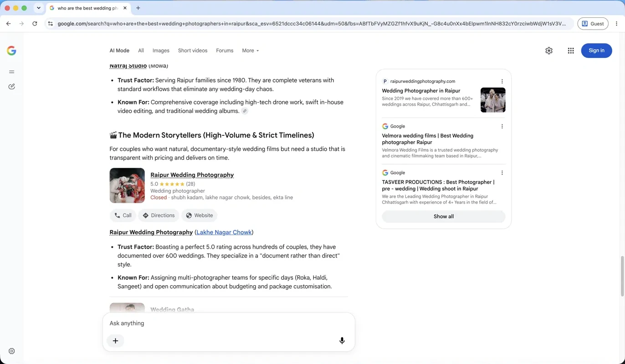Click the red Closed status text
This screenshot has height=364, width=625.
[x=159, y=198]
